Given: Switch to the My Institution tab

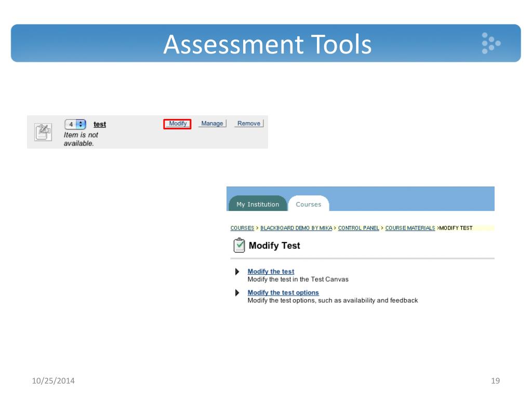Looking at the screenshot, I should pyautogui.click(x=258, y=204).
